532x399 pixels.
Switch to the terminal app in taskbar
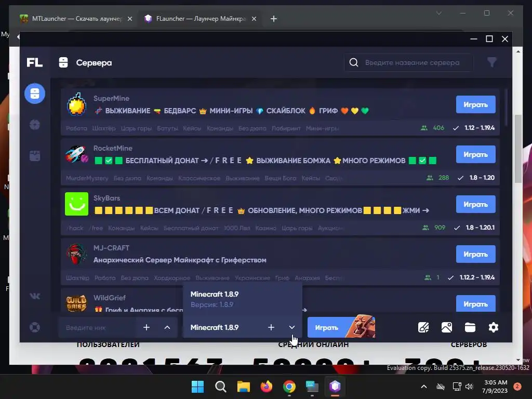(312, 386)
